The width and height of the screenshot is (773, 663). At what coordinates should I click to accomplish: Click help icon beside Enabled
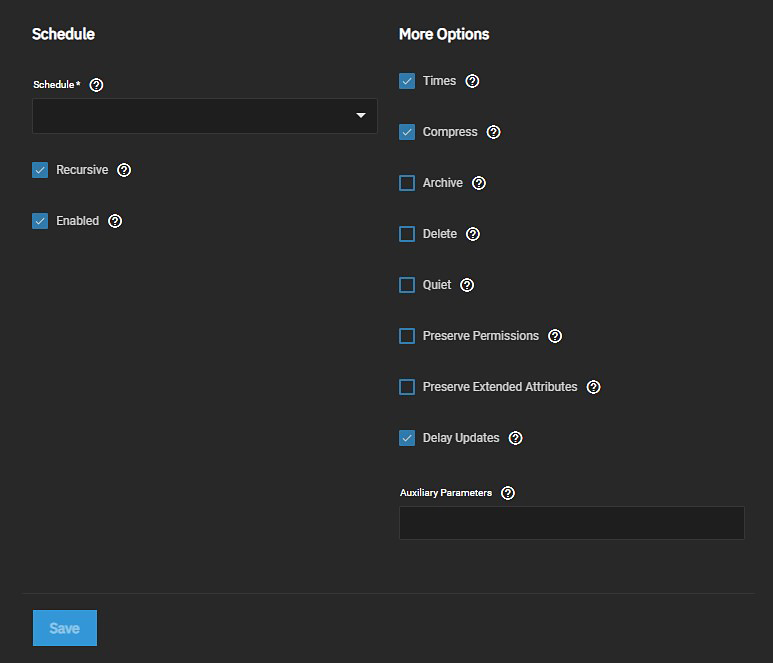pyautogui.click(x=115, y=221)
